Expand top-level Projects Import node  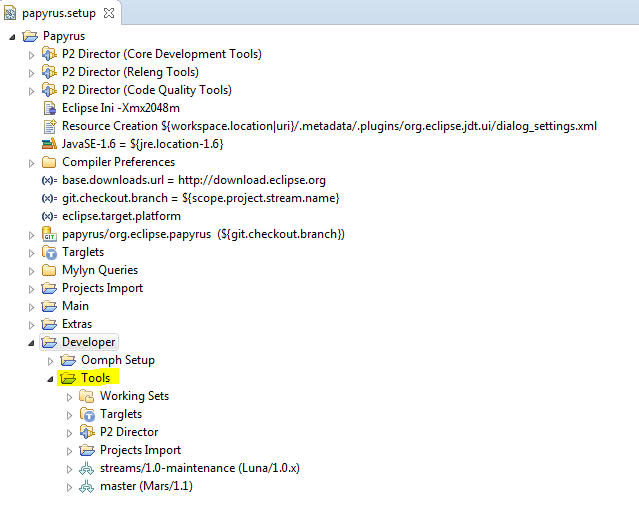(x=31, y=289)
